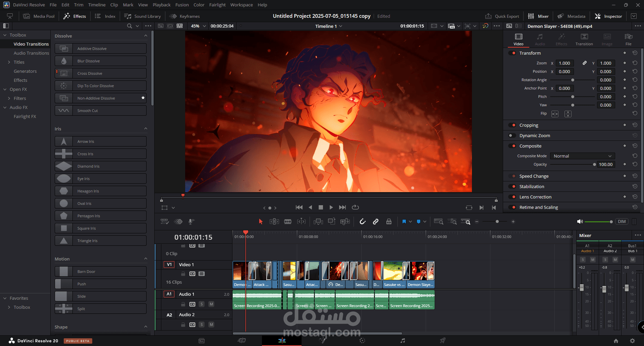
Task: Disable the Transform section toggle
Action: tap(512, 53)
